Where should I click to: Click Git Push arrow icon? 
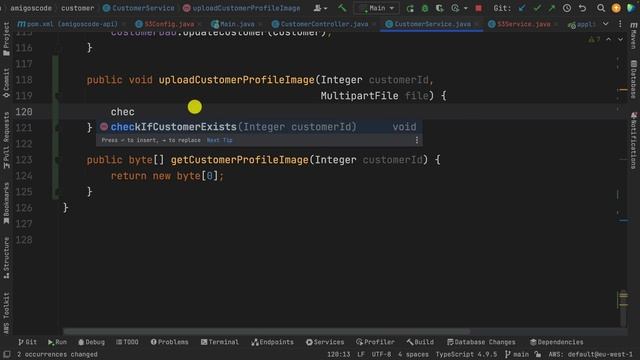(551, 8)
